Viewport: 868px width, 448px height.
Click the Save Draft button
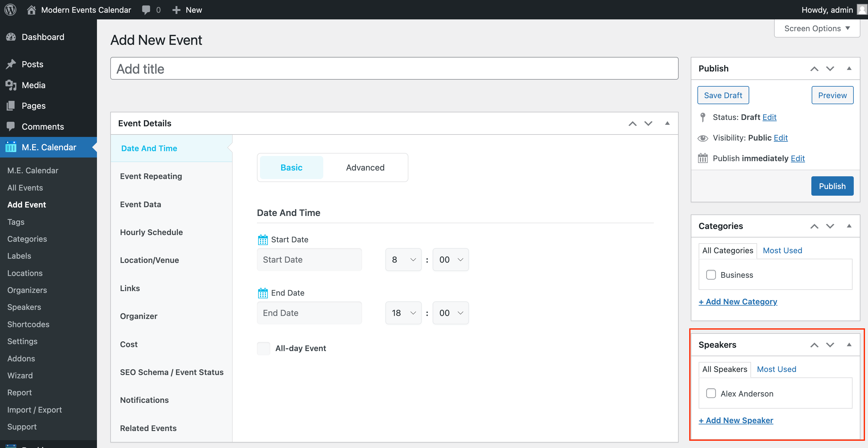[723, 95]
